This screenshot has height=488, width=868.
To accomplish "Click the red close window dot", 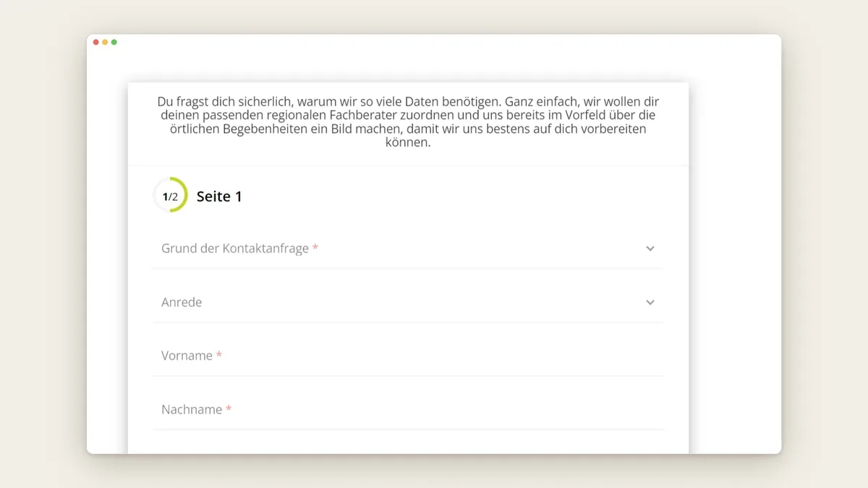I will [x=96, y=42].
